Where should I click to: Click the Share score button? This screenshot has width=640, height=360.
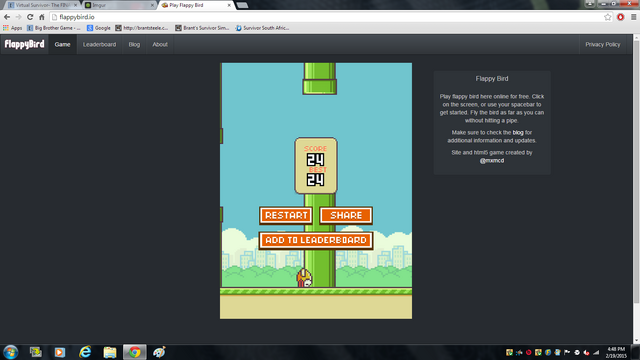[x=346, y=216]
